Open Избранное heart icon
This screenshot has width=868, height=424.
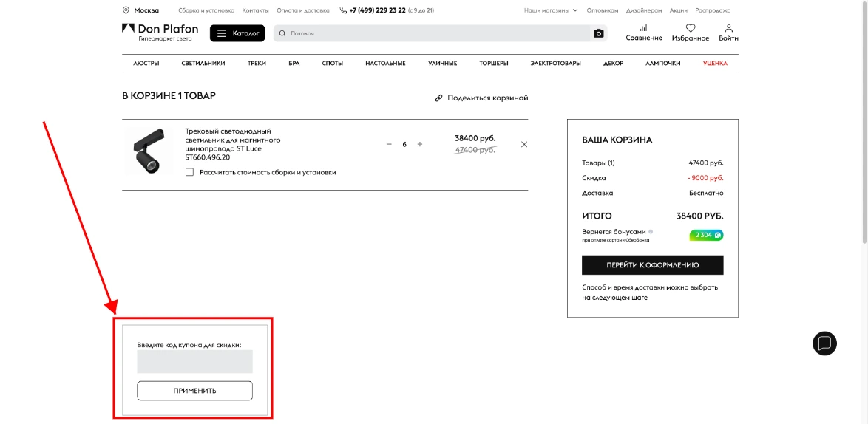[691, 27]
